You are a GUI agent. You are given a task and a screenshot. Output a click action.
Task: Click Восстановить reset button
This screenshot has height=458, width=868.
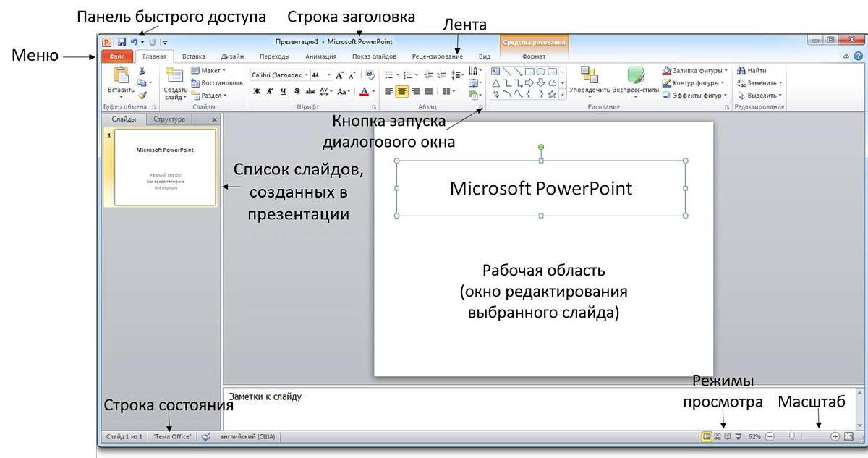coord(217,83)
